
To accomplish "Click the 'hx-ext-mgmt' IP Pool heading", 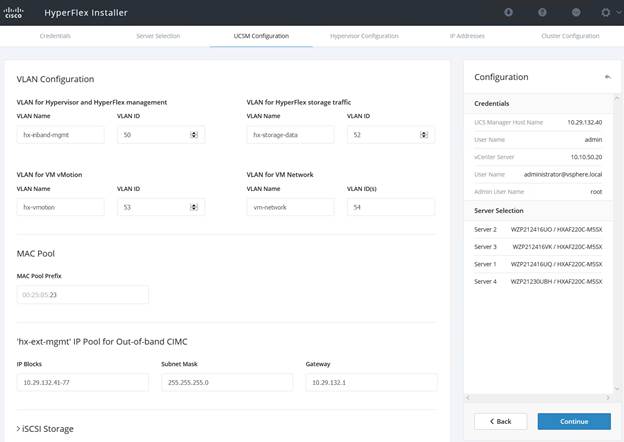I will 102,342.
